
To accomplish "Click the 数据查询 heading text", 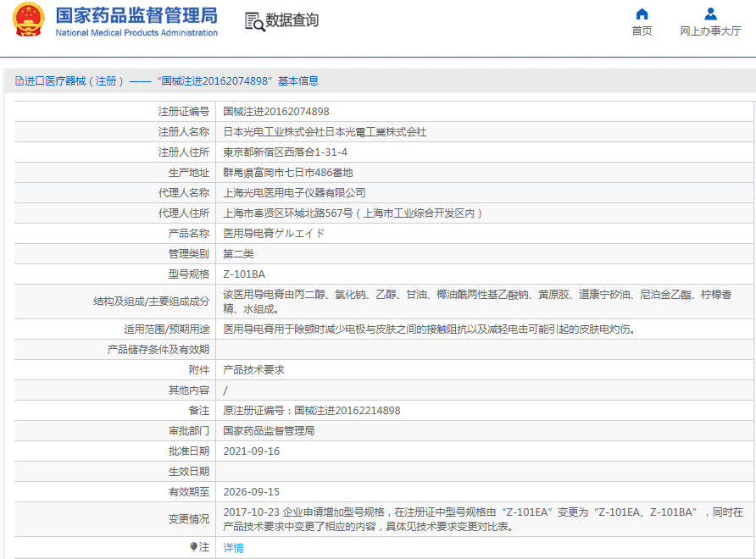I will (x=292, y=21).
